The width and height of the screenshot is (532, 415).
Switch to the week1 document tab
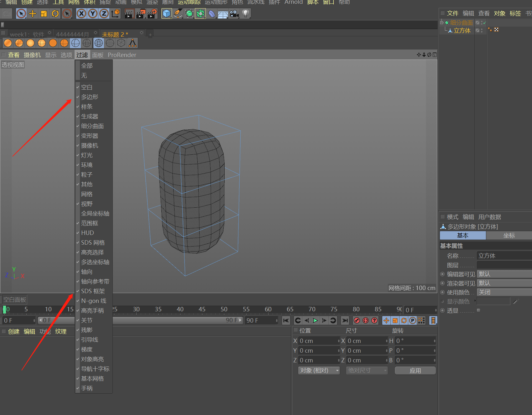[27, 34]
